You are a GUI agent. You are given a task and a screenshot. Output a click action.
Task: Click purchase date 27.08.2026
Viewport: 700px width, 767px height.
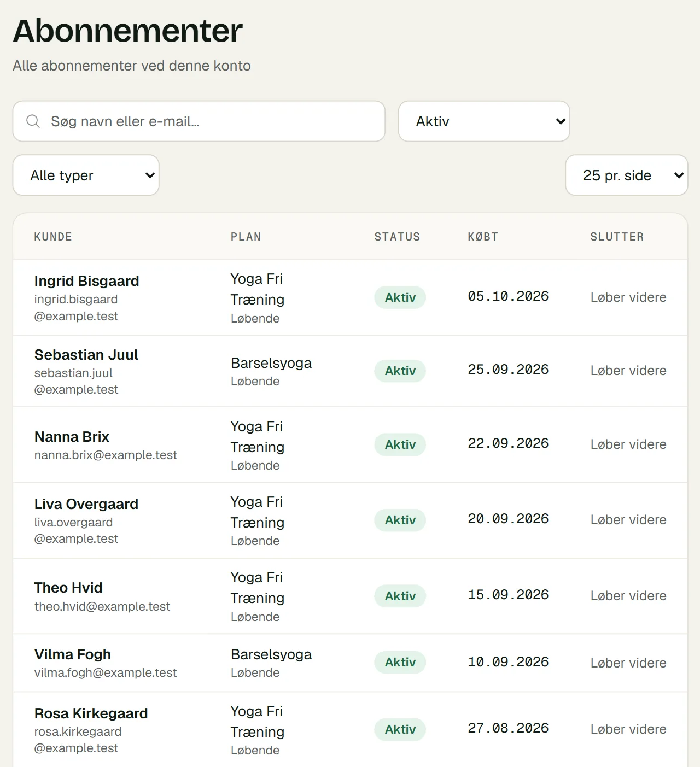point(508,728)
